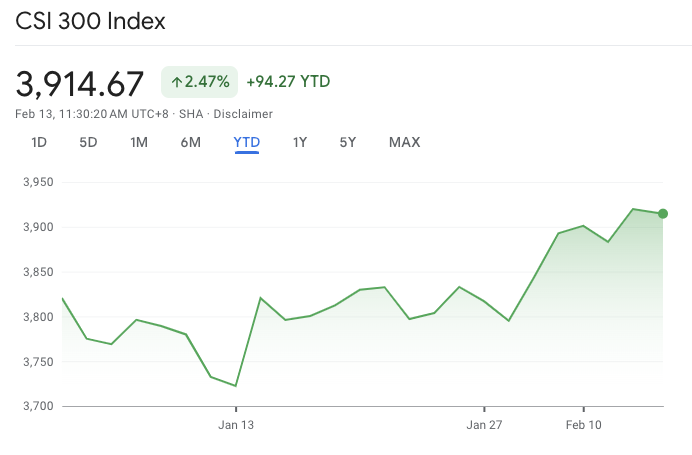
Task: Open the 6M chart view
Action: pyautogui.click(x=191, y=142)
